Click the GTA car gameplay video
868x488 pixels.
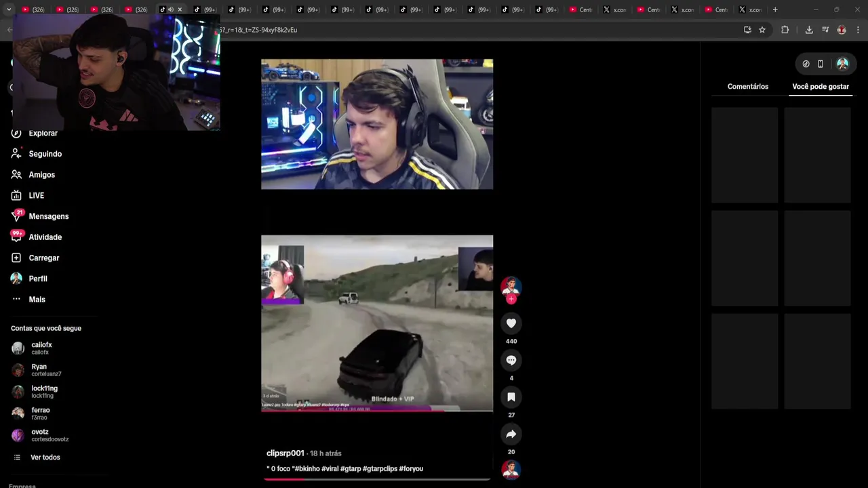(377, 323)
